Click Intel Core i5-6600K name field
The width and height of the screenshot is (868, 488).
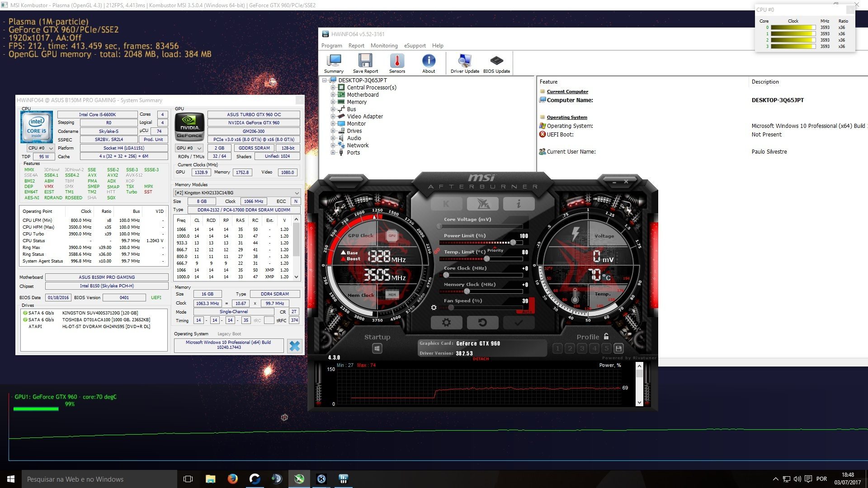pyautogui.click(x=97, y=115)
